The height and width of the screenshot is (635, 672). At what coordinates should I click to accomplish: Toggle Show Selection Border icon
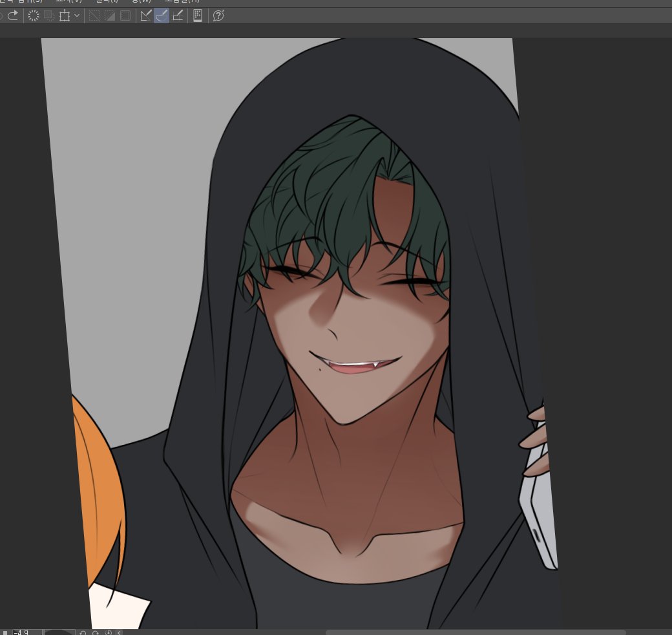click(x=125, y=16)
